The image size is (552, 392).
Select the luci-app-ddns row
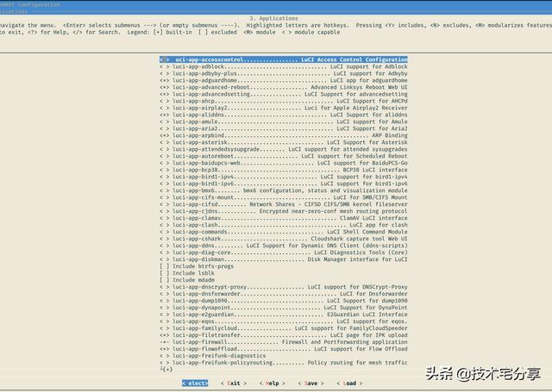tap(284, 246)
